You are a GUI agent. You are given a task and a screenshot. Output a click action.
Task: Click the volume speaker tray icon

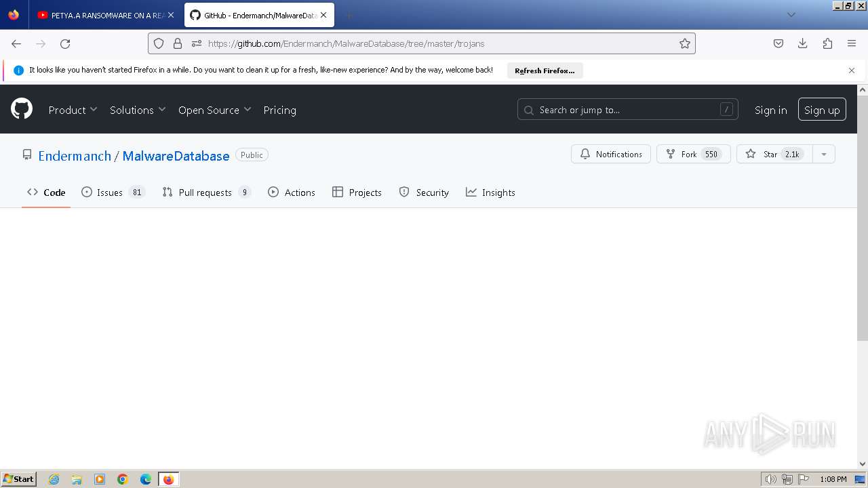point(770,479)
